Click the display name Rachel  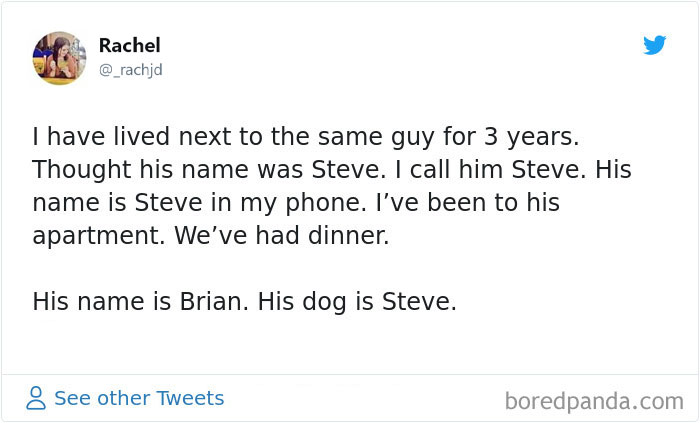[x=129, y=45]
